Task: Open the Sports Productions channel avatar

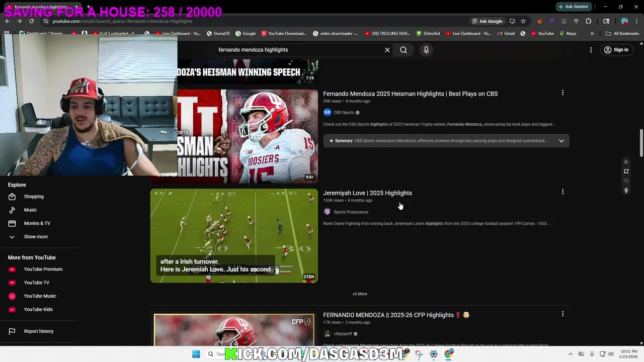Action: click(x=327, y=212)
